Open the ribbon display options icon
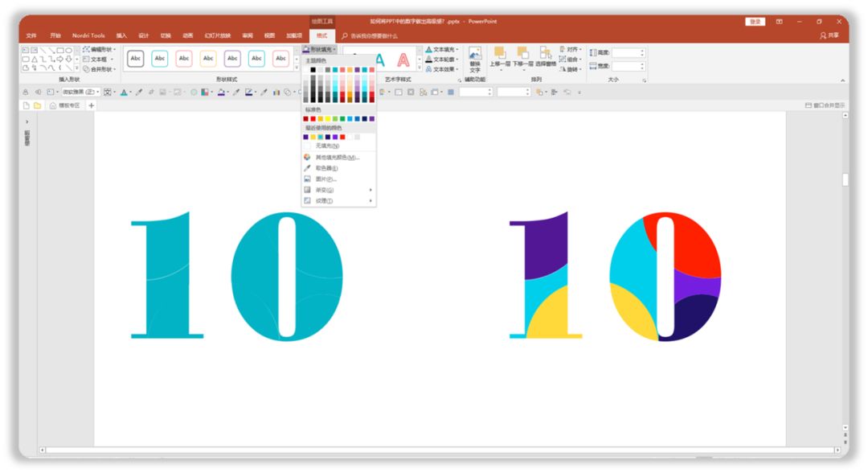868x473 pixels. [779, 22]
